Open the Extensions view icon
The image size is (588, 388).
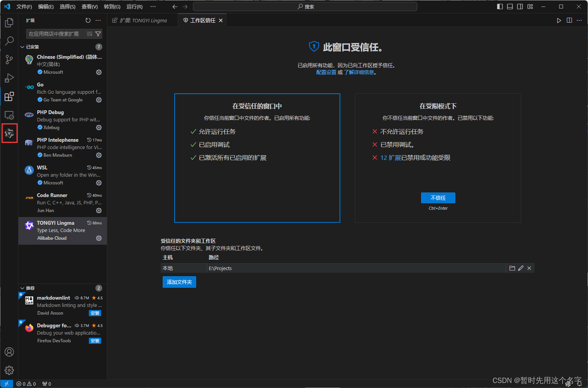point(9,96)
